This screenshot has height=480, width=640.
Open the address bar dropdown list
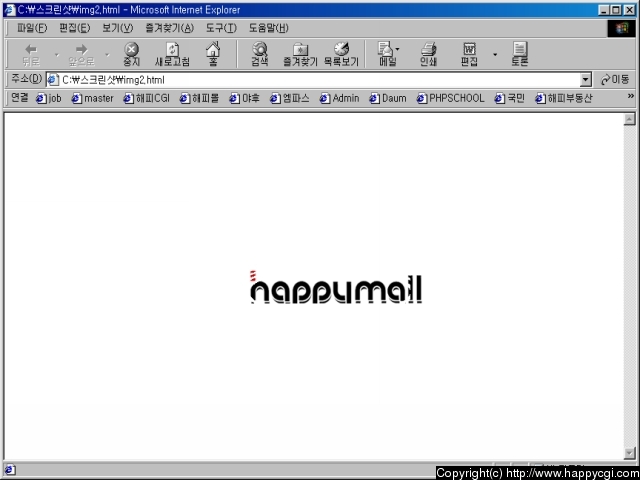(x=585, y=80)
